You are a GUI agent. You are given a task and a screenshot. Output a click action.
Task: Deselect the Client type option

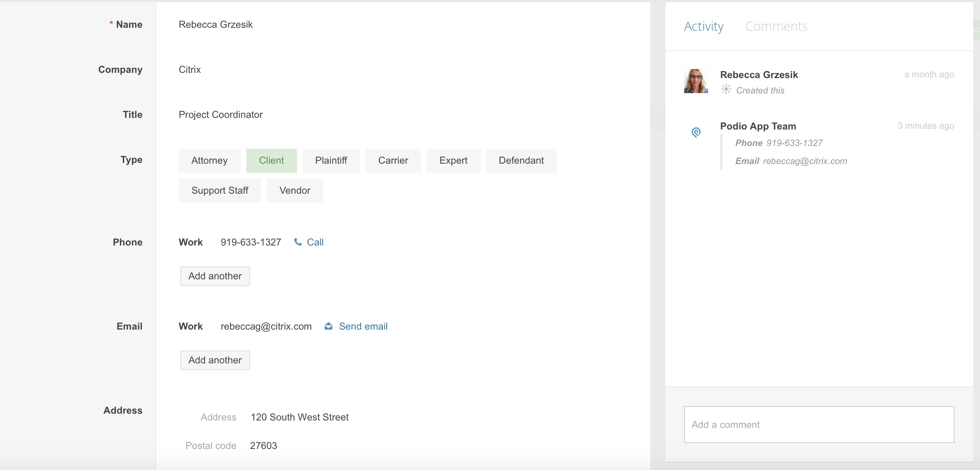[x=271, y=160]
